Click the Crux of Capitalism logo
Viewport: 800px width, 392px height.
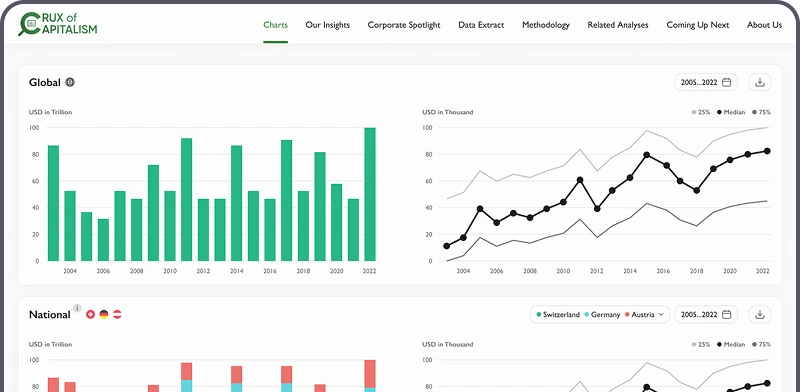57,24
